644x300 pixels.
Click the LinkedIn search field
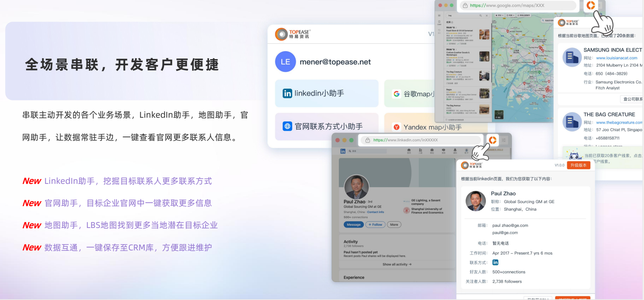[367, 151]
